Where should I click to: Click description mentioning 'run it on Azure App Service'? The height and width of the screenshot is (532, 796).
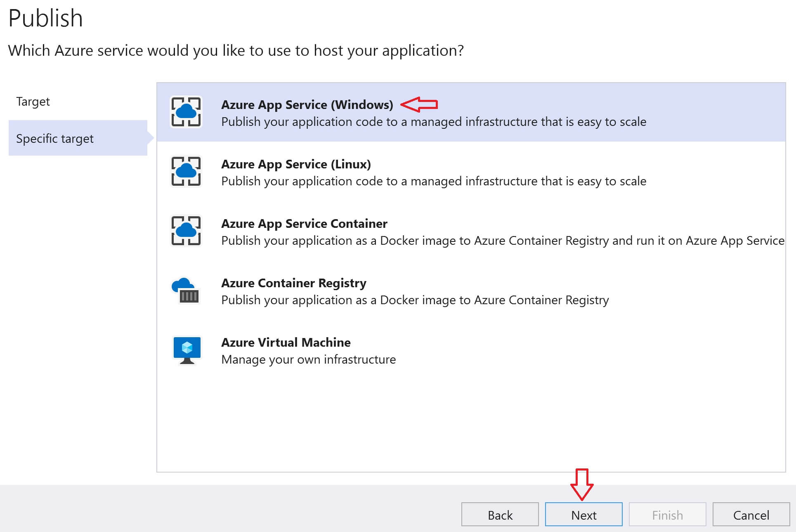(503, 241)
